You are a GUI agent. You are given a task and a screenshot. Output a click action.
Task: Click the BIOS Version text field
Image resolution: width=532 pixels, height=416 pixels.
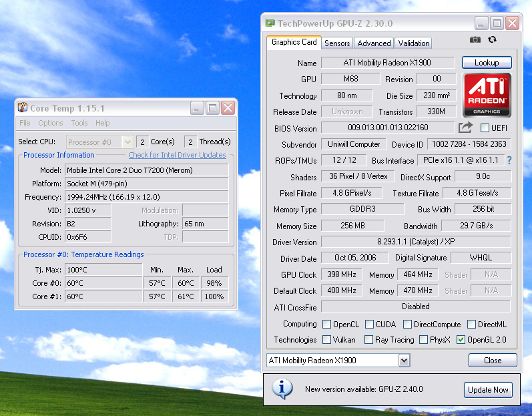pos(388,128)
